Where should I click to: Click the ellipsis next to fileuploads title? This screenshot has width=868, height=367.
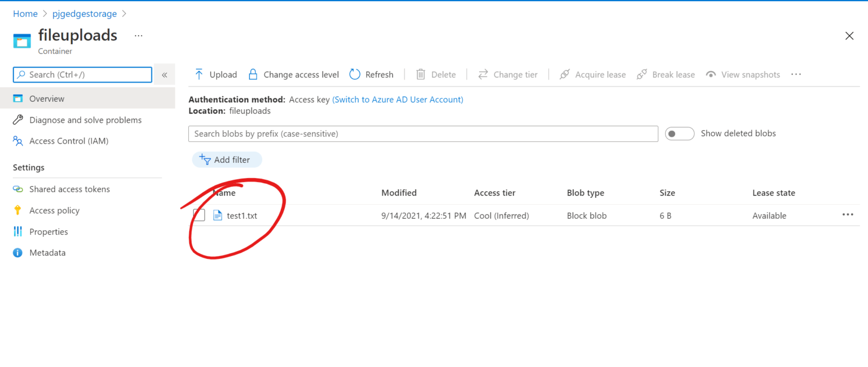[x=138, y=35]
